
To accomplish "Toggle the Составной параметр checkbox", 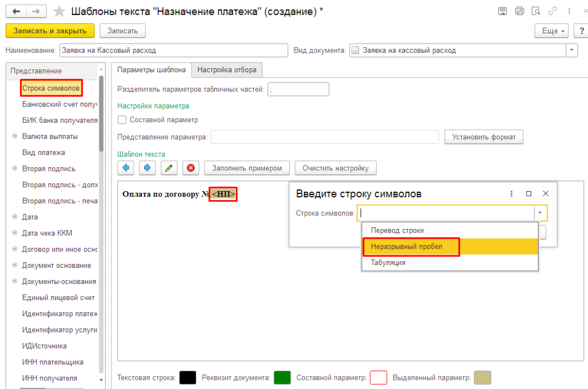I will click(122, 120).
